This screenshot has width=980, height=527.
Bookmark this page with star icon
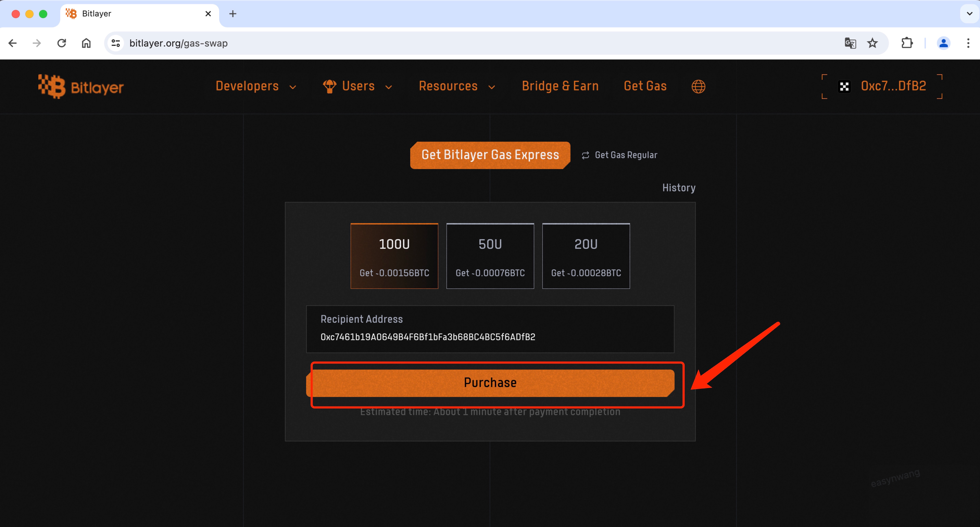tap(872, 43)
